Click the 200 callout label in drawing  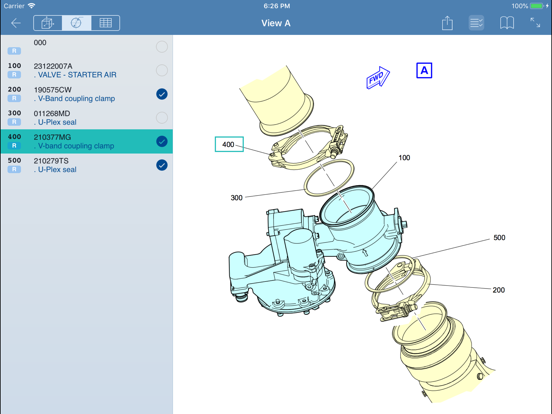tap(498, 290)
